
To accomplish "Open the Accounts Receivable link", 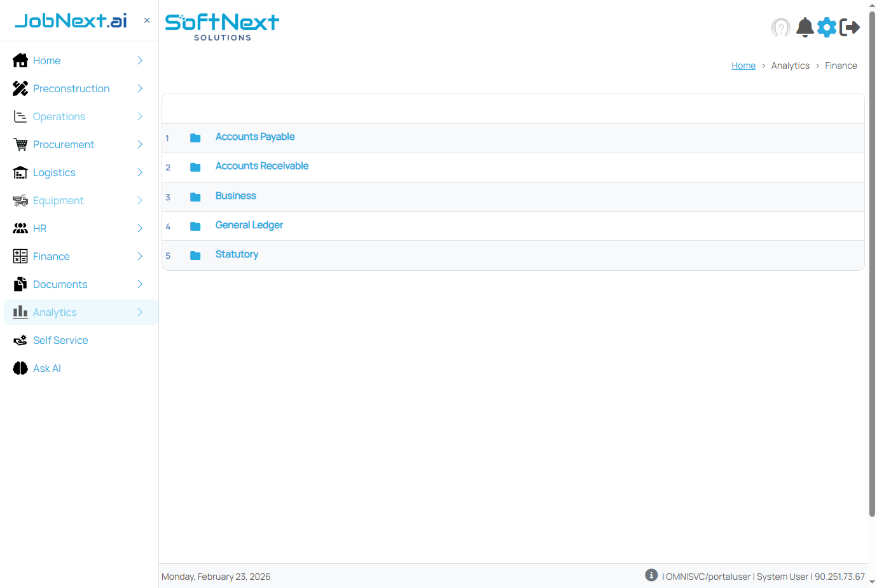I will 261,166.
